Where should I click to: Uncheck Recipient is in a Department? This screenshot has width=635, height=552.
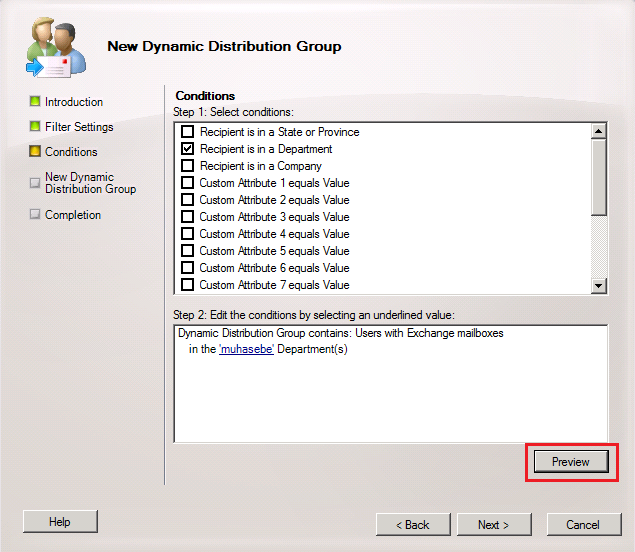click(187, 149)
